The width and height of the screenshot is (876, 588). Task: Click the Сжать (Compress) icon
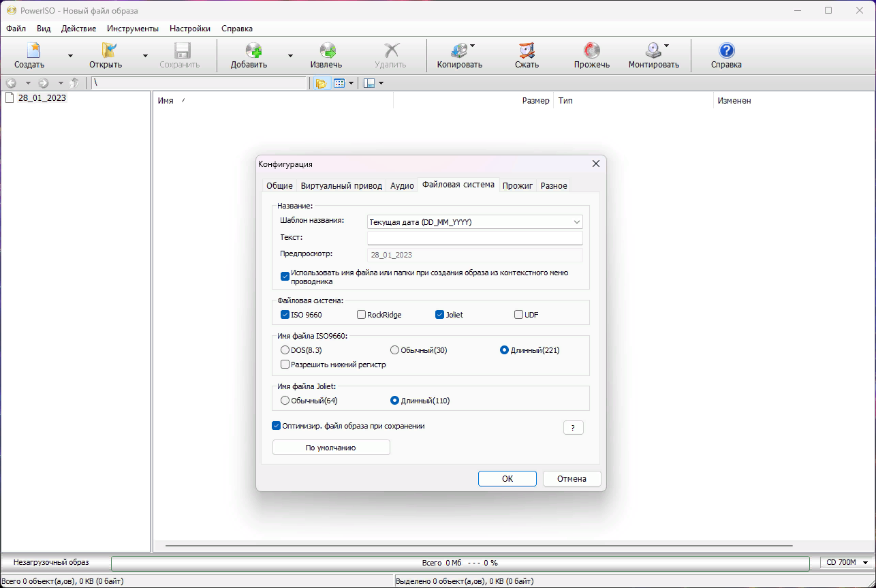click(525, 55)
